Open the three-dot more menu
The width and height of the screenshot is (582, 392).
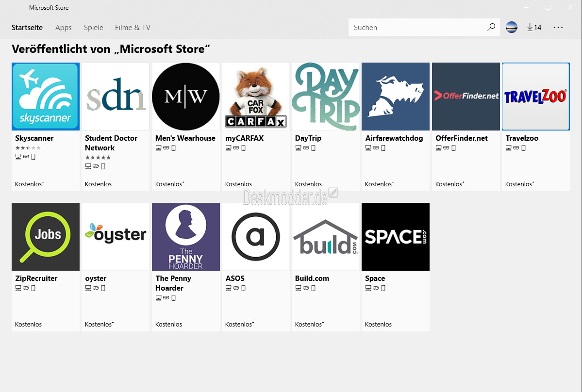(558, 28)
